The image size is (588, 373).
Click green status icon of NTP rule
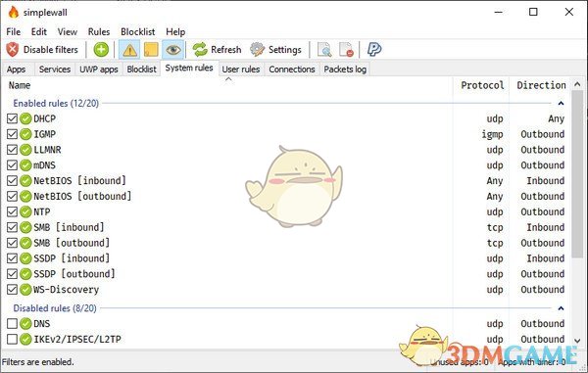(25, 212)
